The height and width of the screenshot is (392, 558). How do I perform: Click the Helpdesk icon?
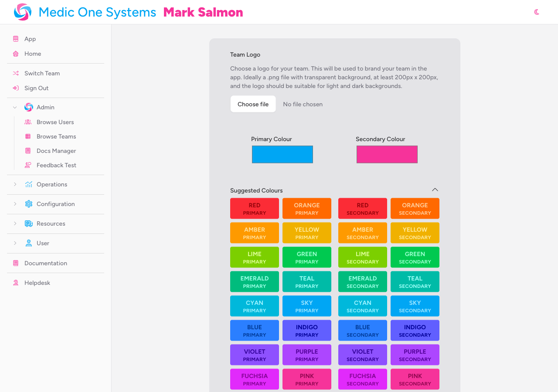[16, 283]
